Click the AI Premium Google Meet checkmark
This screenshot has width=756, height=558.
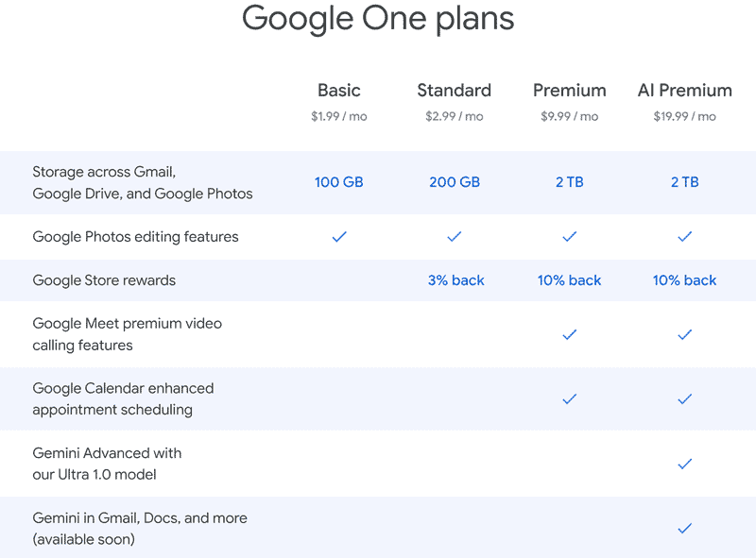685,334
